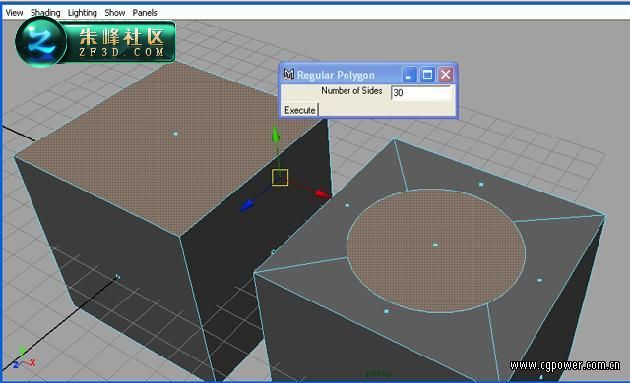Image resolution: width=630 pixels, height=383 pixels.
Task: Click the XYZ axis orientation indicator
Action: coord(23,358)
